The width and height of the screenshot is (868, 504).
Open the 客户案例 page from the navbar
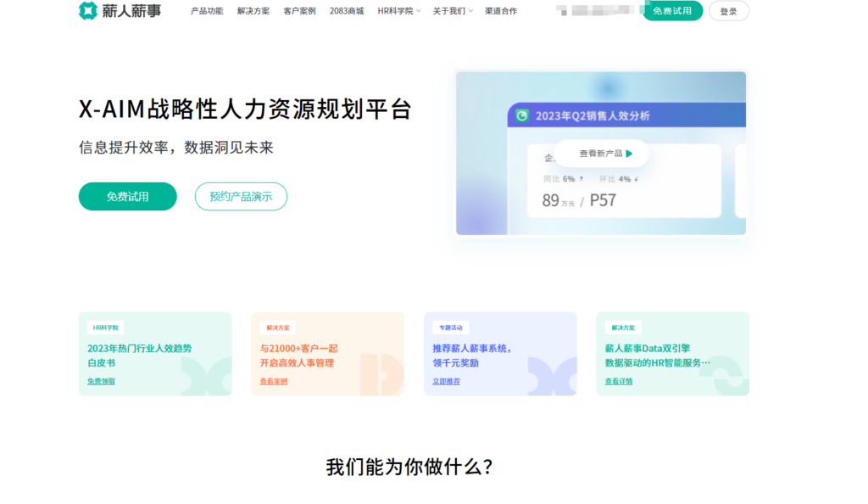click(299, 12)
